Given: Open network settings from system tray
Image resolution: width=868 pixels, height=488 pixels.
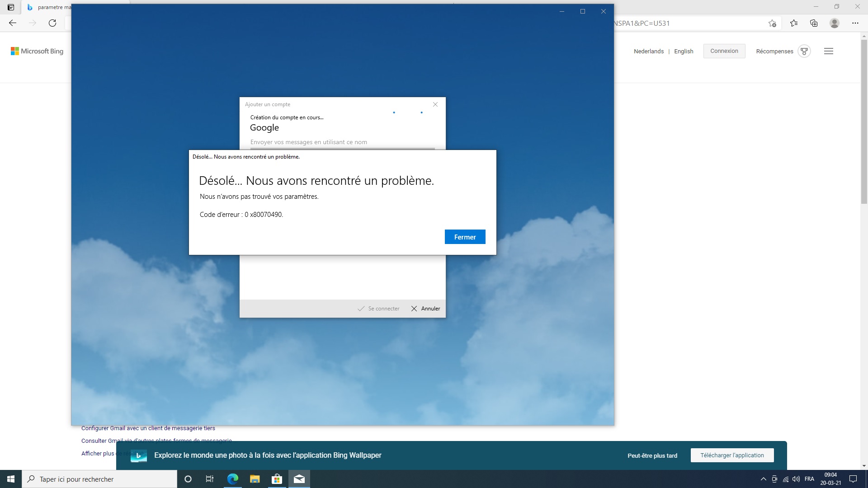Looking at the screenshot, I should 786,479.
